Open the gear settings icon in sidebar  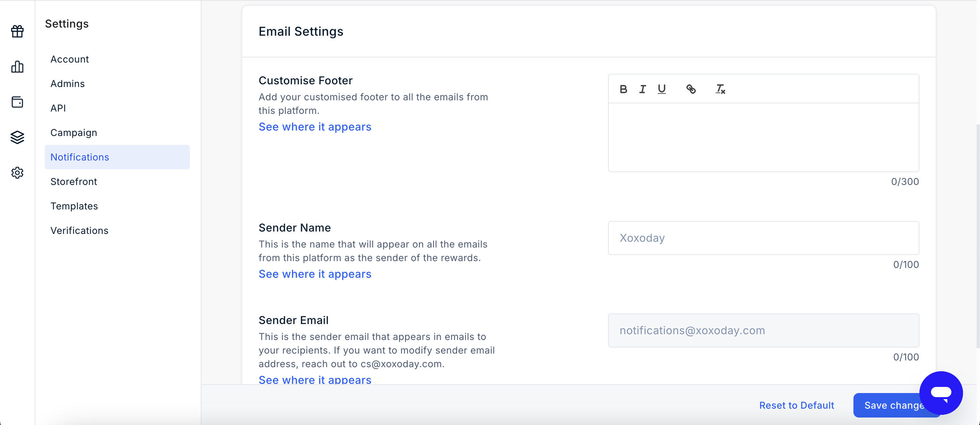pos(17,173)
